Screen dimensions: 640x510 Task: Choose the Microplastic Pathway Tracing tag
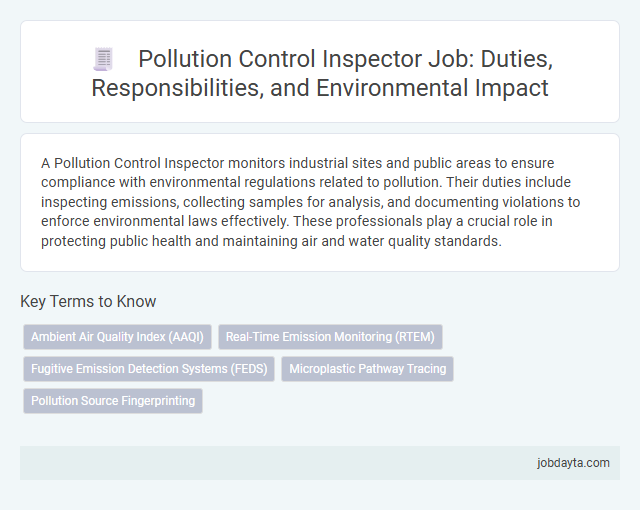(367, 369)
